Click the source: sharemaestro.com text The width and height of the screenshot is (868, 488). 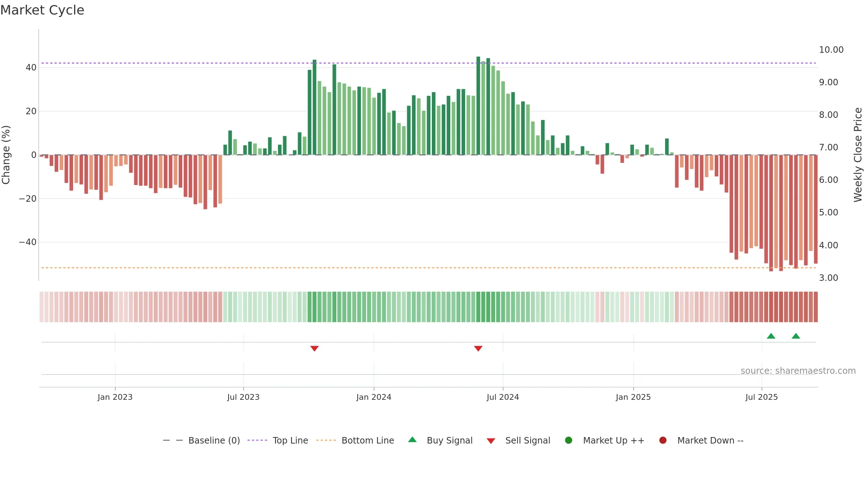tap(798, 371)
